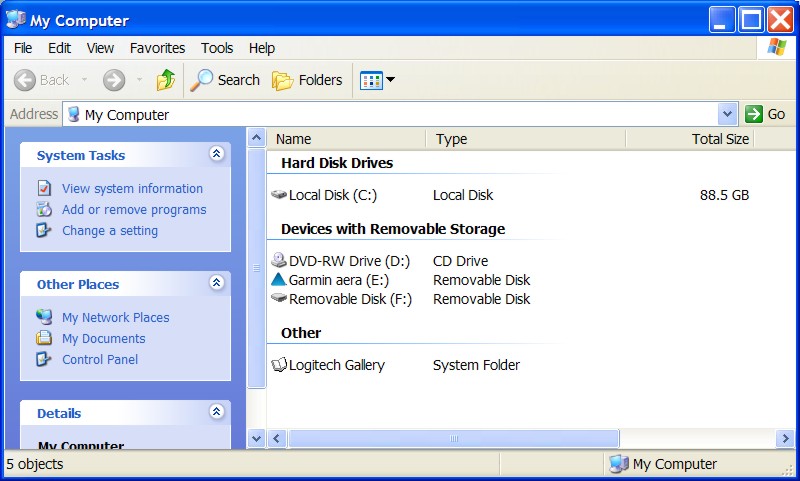Click the View system information icon

coord(44,188)
